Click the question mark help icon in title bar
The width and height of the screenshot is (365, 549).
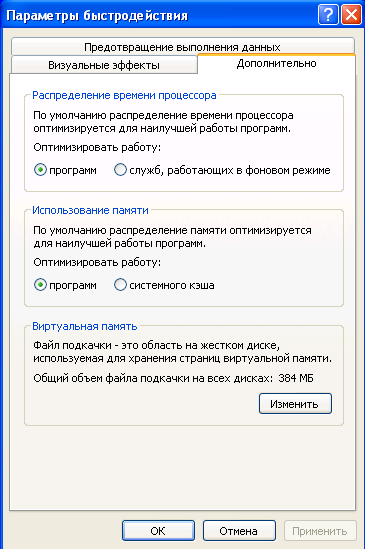coord(328,15)
